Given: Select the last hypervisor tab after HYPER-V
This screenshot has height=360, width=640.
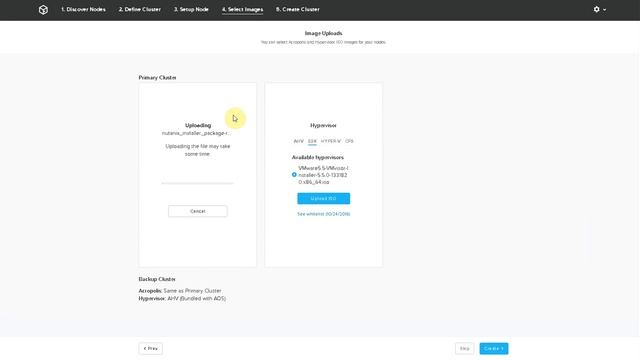Looking at the screenshot, I should pos(349,141).
